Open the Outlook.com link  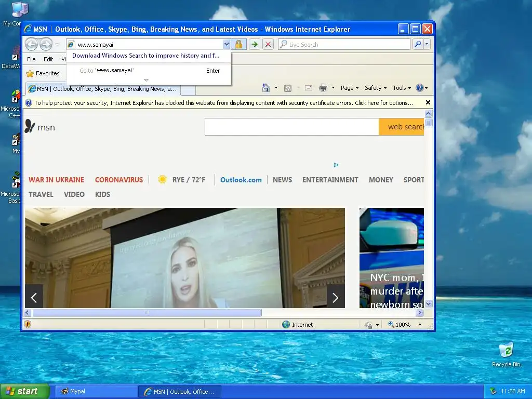241,180
